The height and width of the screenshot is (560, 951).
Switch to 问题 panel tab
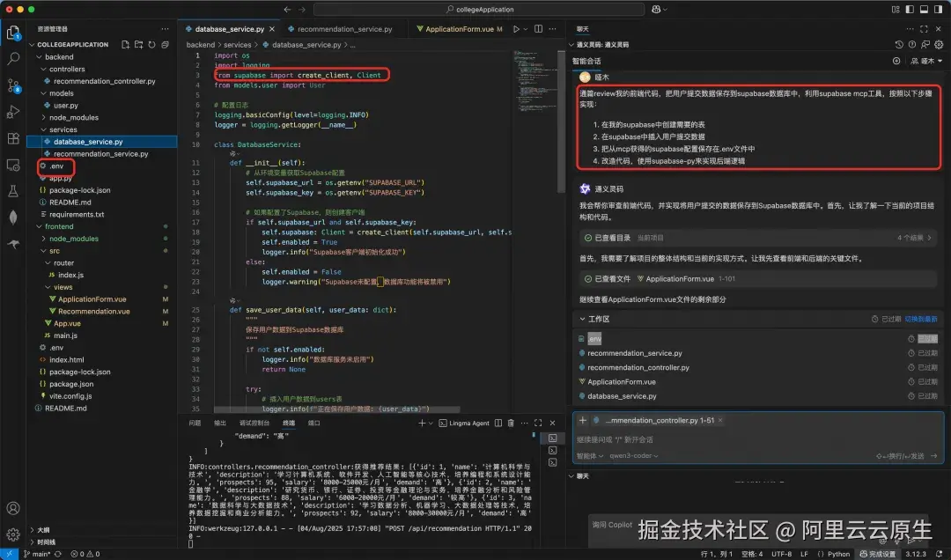[x=195, y=423]
